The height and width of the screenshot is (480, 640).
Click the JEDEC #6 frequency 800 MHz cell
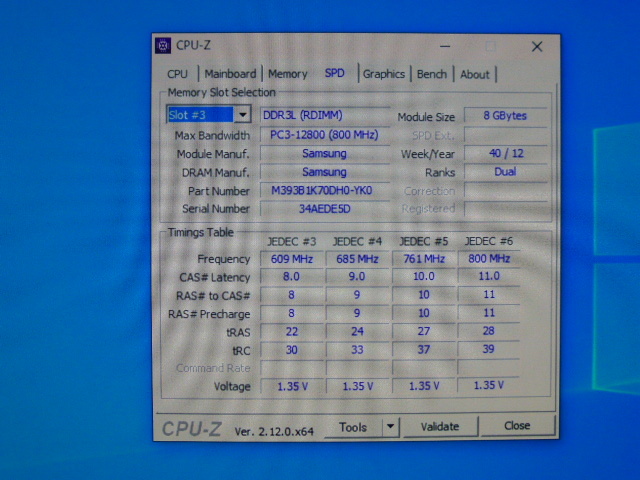489,258
